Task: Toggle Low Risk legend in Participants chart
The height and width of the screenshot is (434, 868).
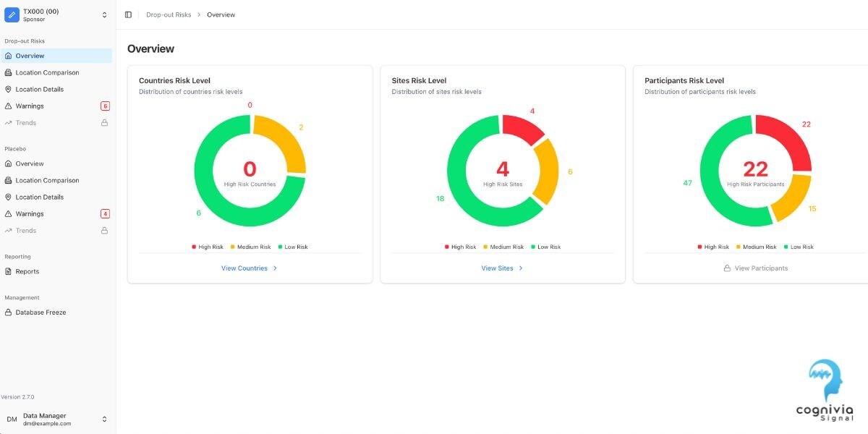Action: pos(798,247)
